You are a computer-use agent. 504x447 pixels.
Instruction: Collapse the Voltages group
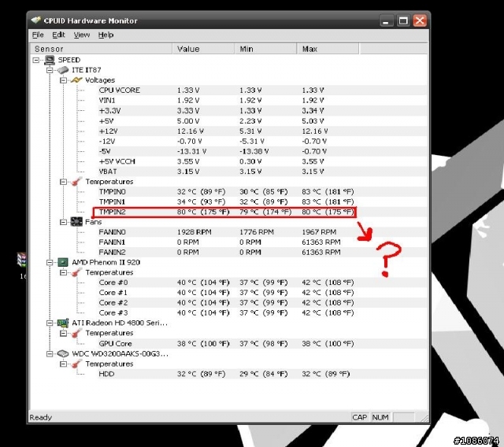(x=63, y=80)
